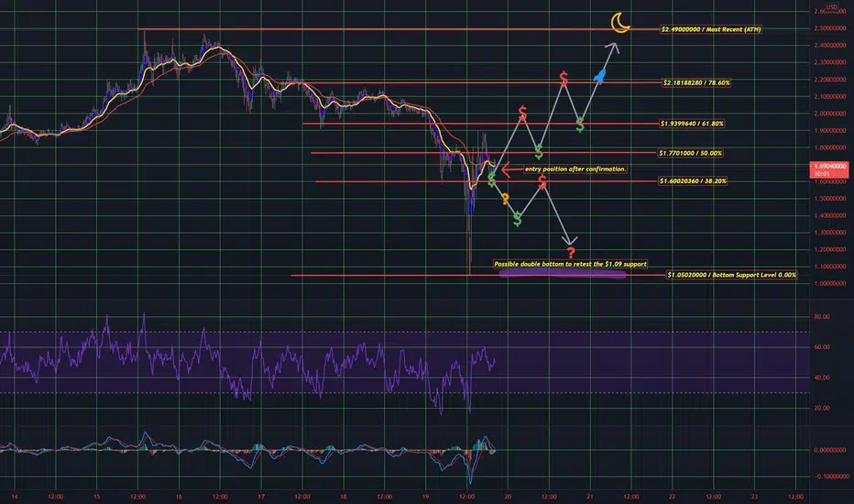Image resolution: width=854 pixels, height=504 pixels.
Task: Select the '$1.7701000 / 50.00%' label
Action: coord(690,153)
